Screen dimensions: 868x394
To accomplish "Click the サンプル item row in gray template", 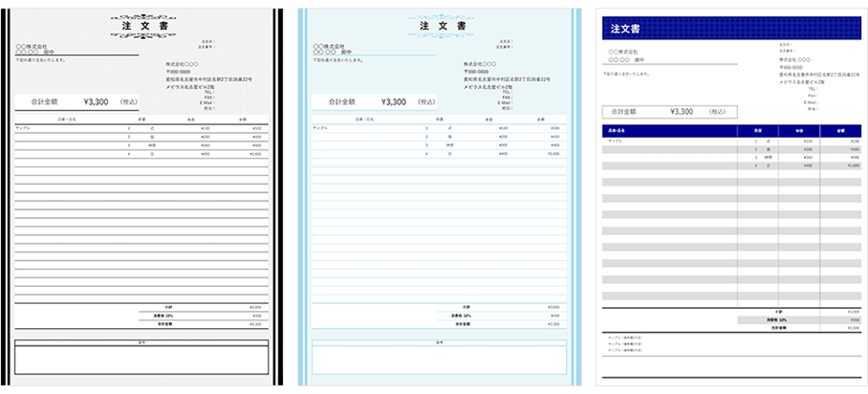I will [141, 127].
